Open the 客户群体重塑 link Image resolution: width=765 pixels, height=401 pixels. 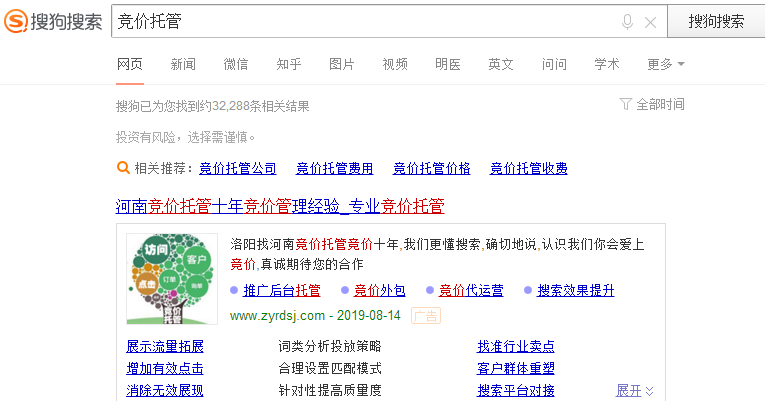pyautogui.click(x=516, y=368)
